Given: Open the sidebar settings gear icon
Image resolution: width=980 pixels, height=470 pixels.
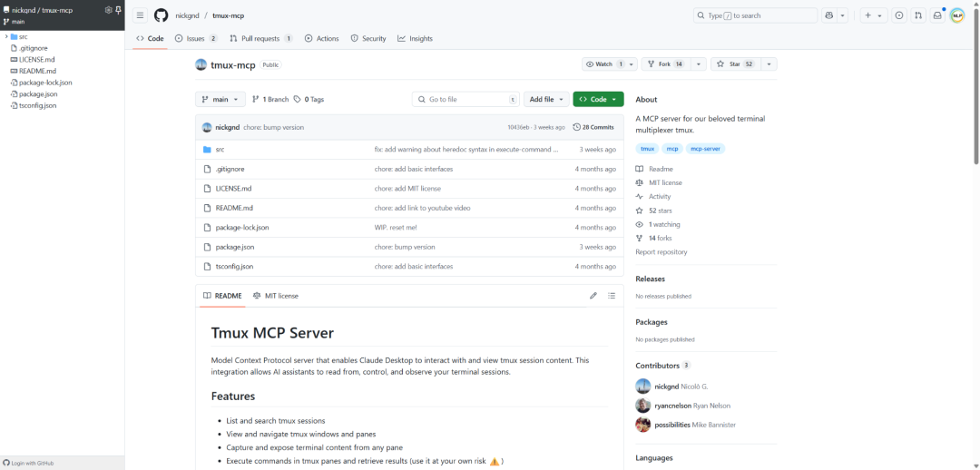Looking at the screenshot, I should 108,10.
